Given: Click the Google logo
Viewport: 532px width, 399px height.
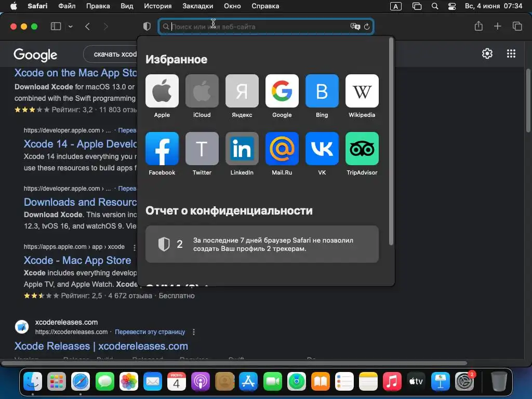Looking at the screenshot, I should [35, 55].
